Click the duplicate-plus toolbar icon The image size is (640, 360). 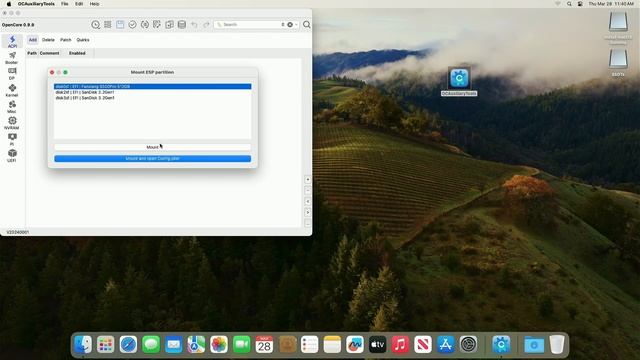[169, 25]
